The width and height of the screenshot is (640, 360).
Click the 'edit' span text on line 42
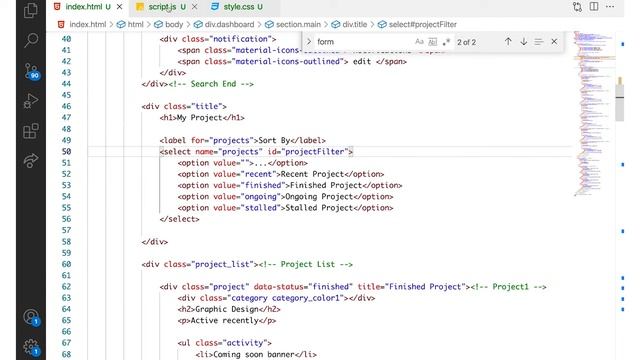click(x=362, y=61)
